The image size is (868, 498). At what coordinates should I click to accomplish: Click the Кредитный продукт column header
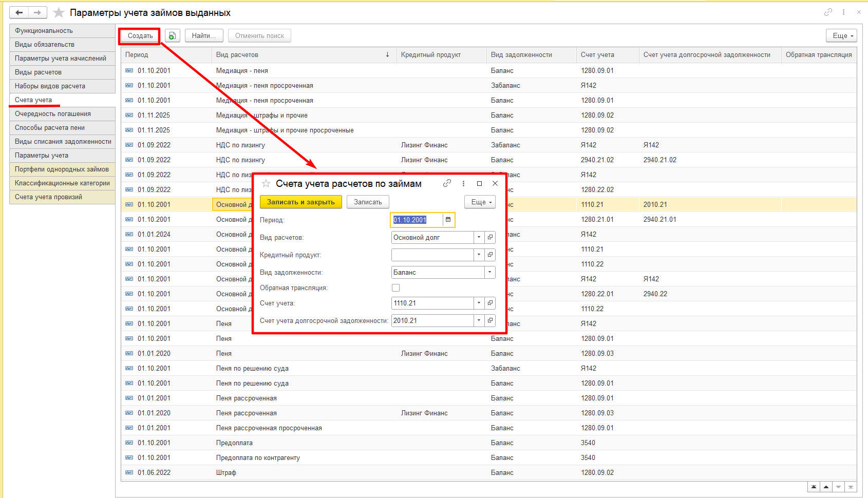pos(441,54)
